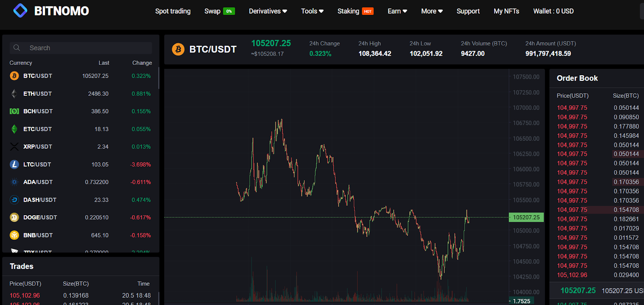644x305 pixels.
Task: Click the 24h Change 0.323% value
Action: pyautogui.click(x=320, y=54)
